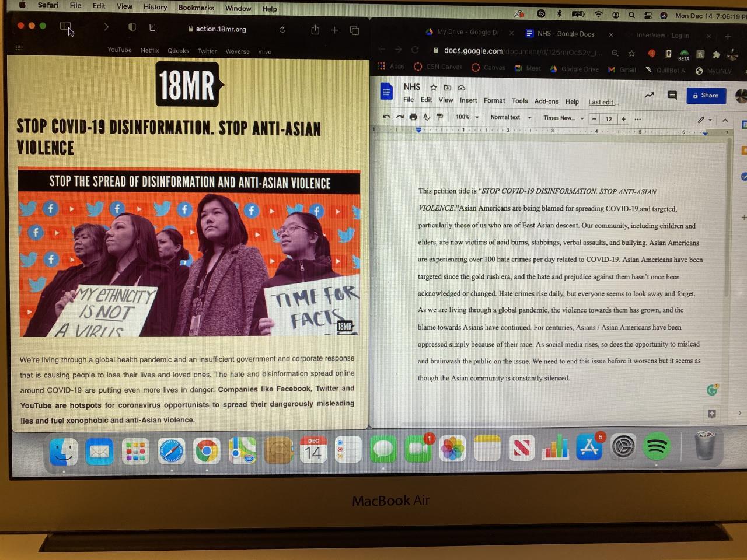Viewport: 747px width, 560px height.
Task: Open the QuillBot AI bookmark
Action: point(665,70)
